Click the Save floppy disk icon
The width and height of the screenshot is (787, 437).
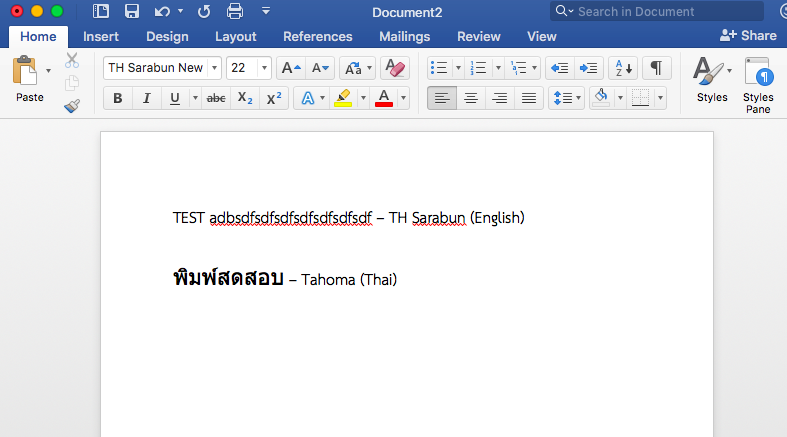[132, 11]
